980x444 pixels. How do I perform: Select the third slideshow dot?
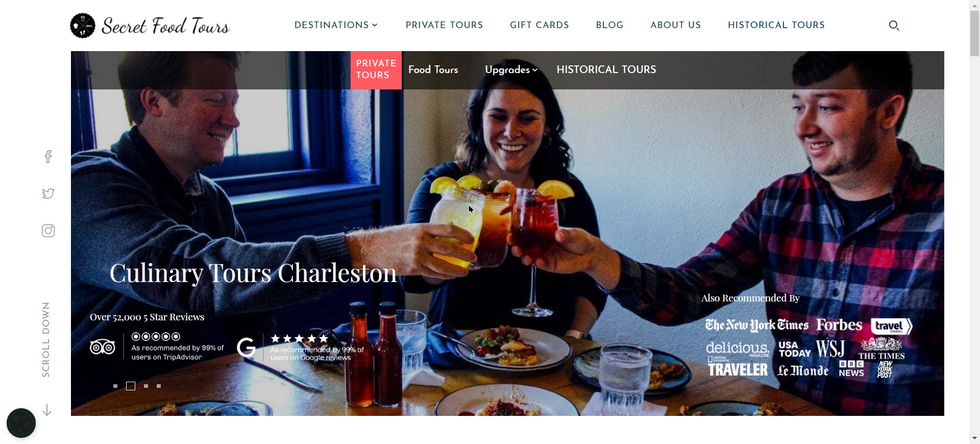[146, 386]
